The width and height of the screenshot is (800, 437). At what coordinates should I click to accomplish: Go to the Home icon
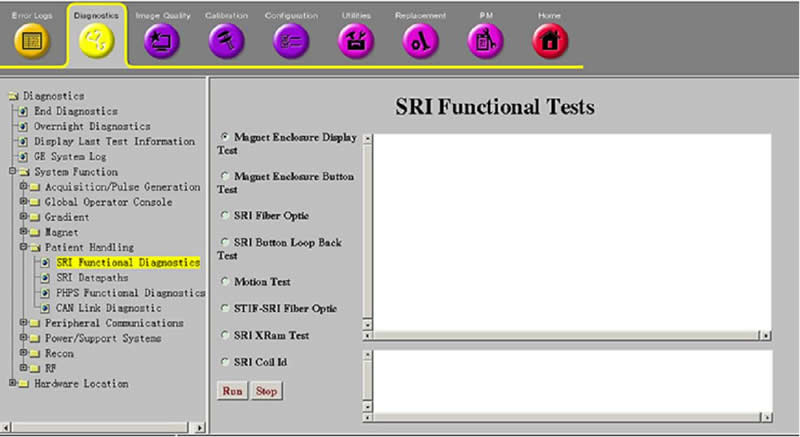click(549, 41)
